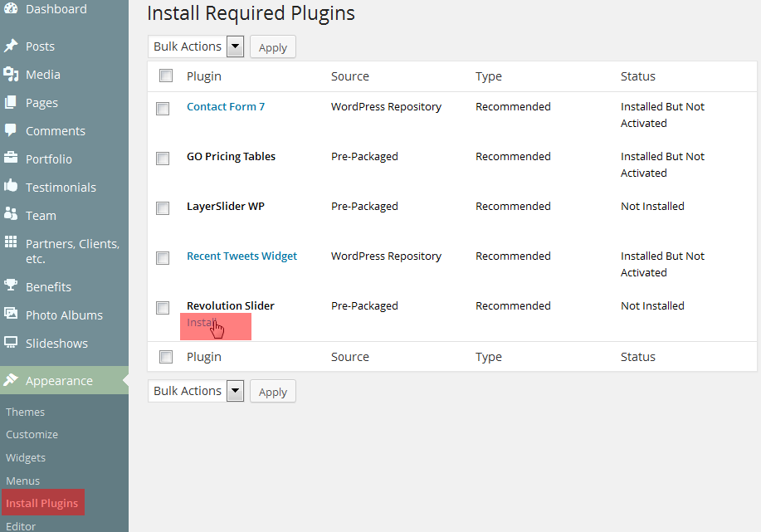Click Install link under Revolution Slider
The width and height of the screenshot is (761, 532).
click(x=202, y=323)
